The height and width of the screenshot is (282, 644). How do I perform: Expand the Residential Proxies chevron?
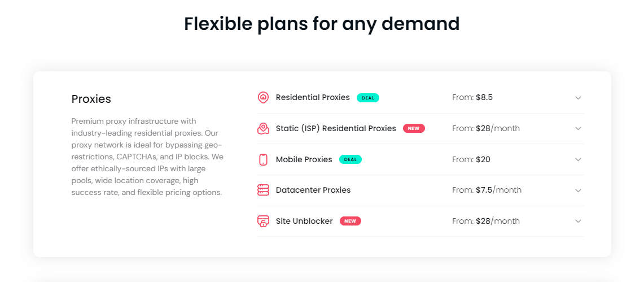tap(578, 98)
